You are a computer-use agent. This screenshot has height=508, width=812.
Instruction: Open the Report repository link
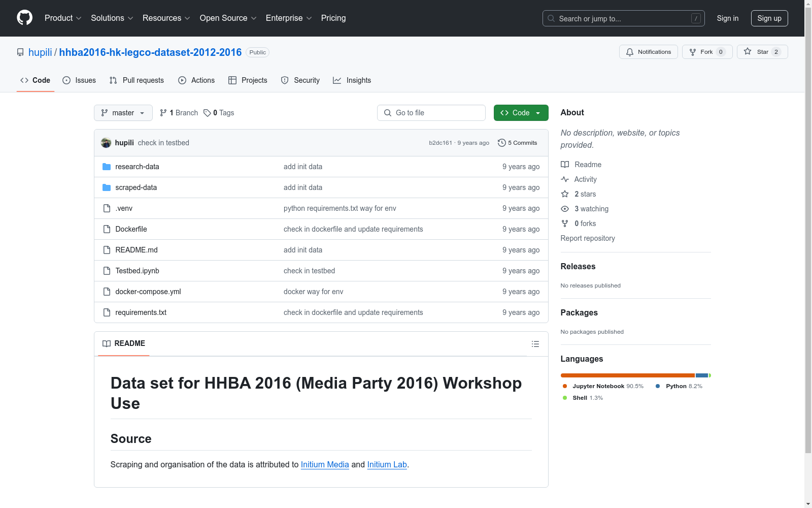[x=588, y=238]
